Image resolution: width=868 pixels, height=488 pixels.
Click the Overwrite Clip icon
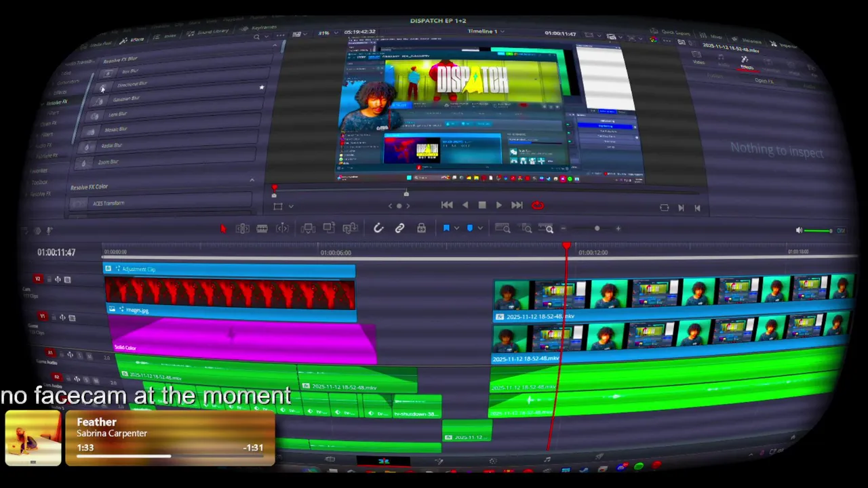point(329,229)
